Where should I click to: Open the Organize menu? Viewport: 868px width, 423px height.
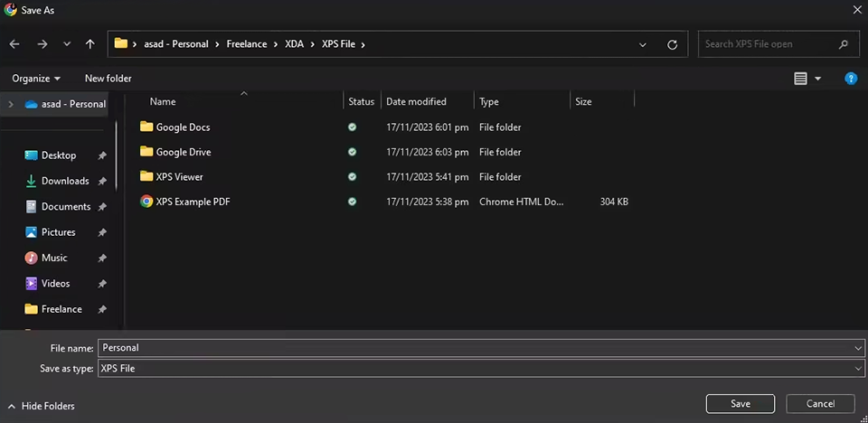(36, 79)
